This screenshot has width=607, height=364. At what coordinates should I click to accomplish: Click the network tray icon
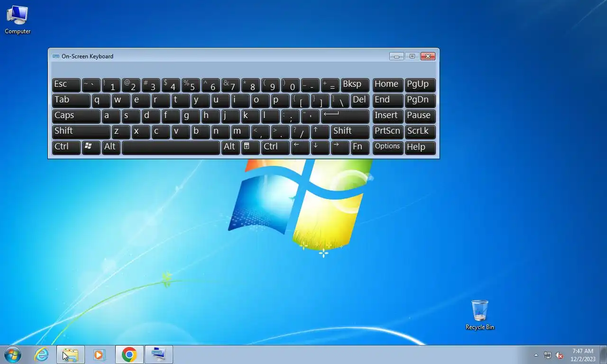548,355
